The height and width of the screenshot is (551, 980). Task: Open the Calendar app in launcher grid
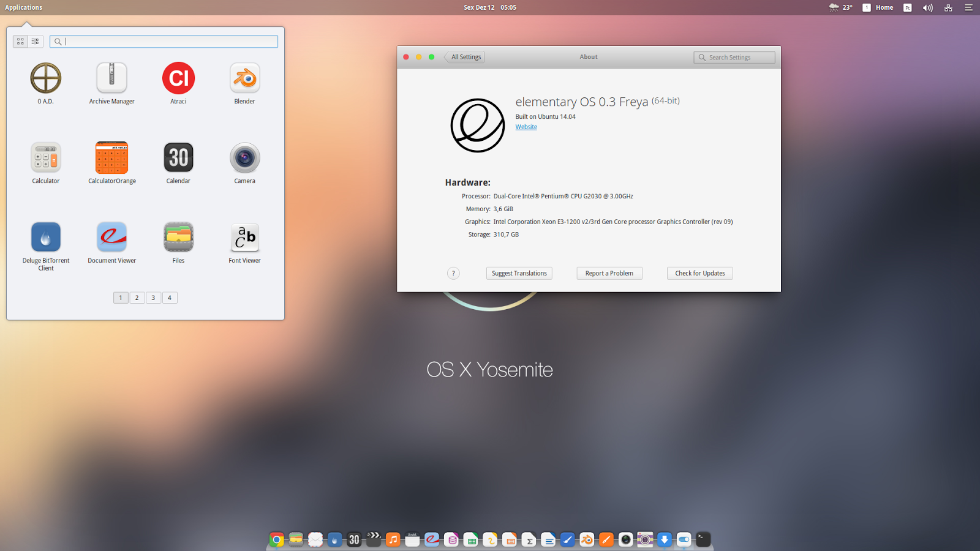pyautogui.click(x=178, y=158)
